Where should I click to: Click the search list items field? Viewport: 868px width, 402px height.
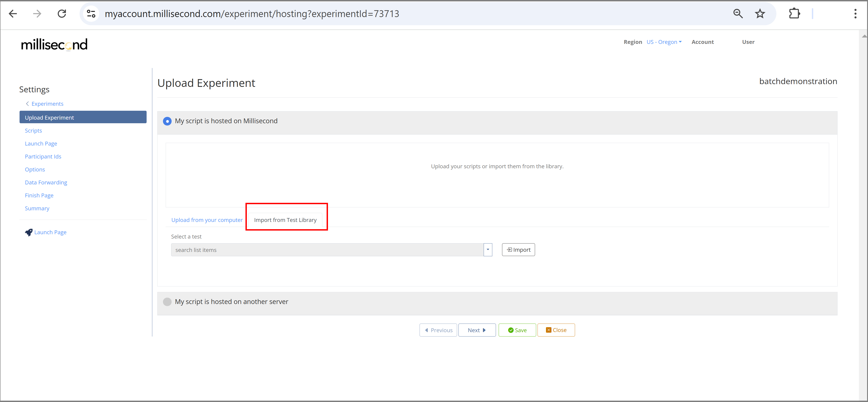click(327, 250)
